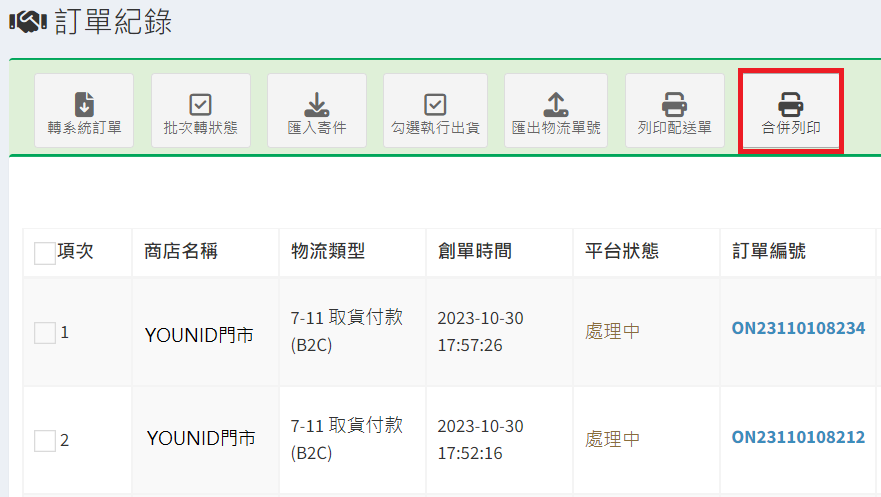The width and height of the screenshot is (881, 497).
Task: Select 勾選執行出貨 ship checked orders
Action: pos(435,111)
